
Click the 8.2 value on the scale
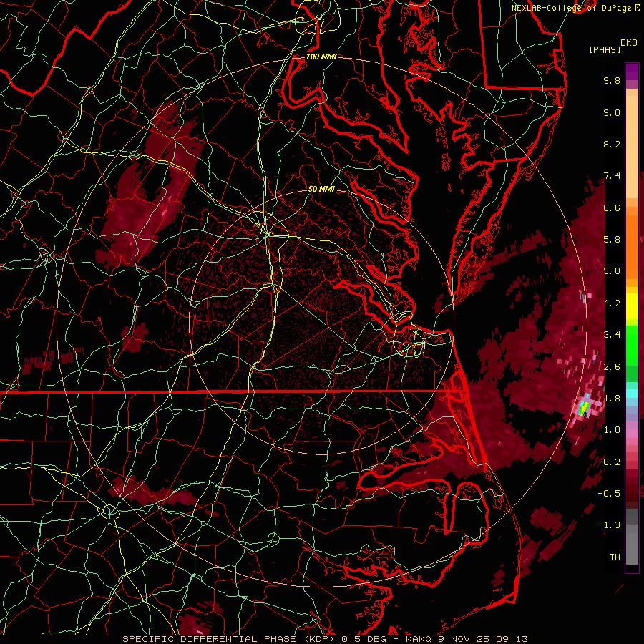tap(612, 144)
